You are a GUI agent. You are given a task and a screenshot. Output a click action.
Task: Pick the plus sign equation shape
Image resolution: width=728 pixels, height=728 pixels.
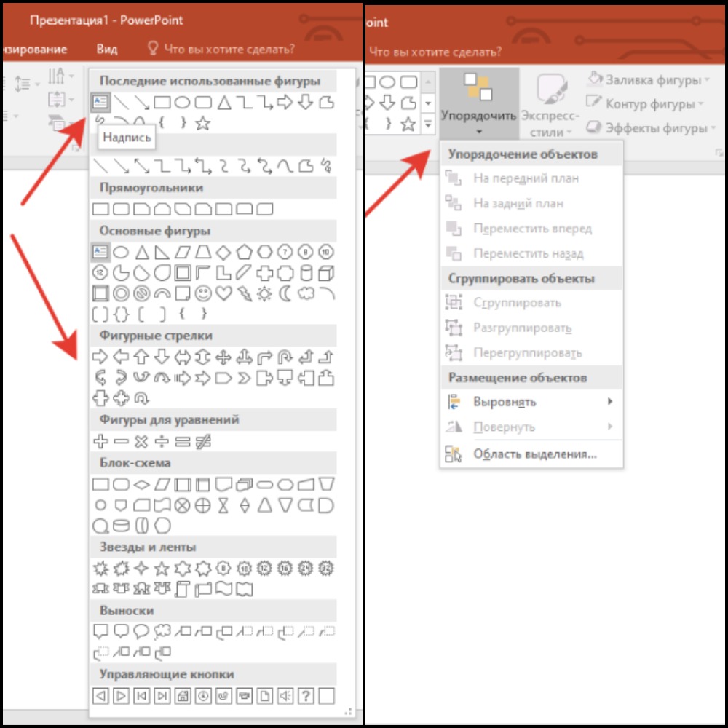(x=100, y=441)
